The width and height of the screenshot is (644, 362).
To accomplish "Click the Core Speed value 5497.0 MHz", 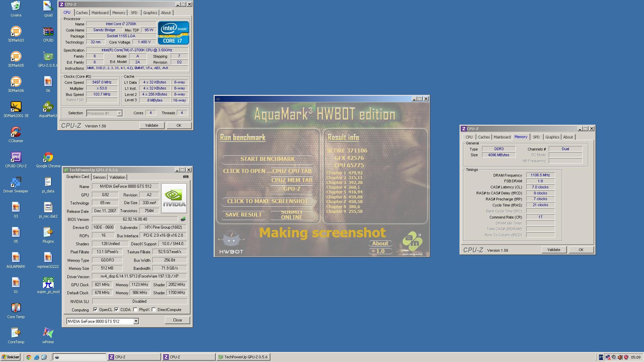I will click(x=102, y=82).
